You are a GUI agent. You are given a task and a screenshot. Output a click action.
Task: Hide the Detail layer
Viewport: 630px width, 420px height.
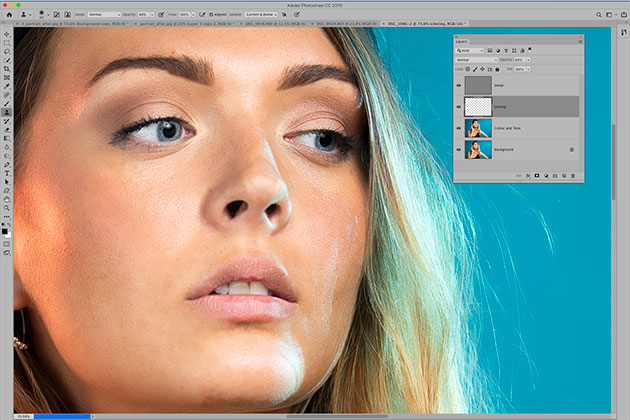[x=459, y=86]
